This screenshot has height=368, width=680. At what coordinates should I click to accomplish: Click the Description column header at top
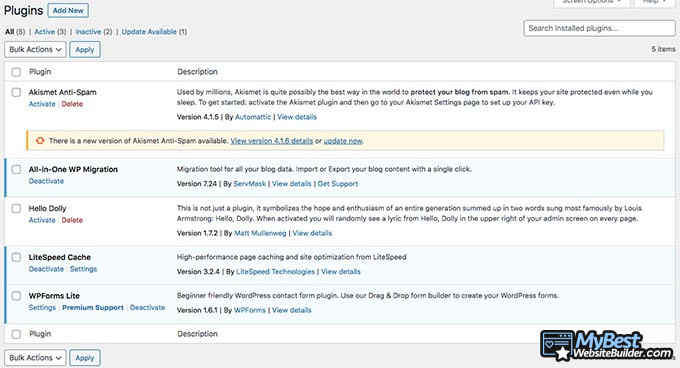tap(197, 72)
